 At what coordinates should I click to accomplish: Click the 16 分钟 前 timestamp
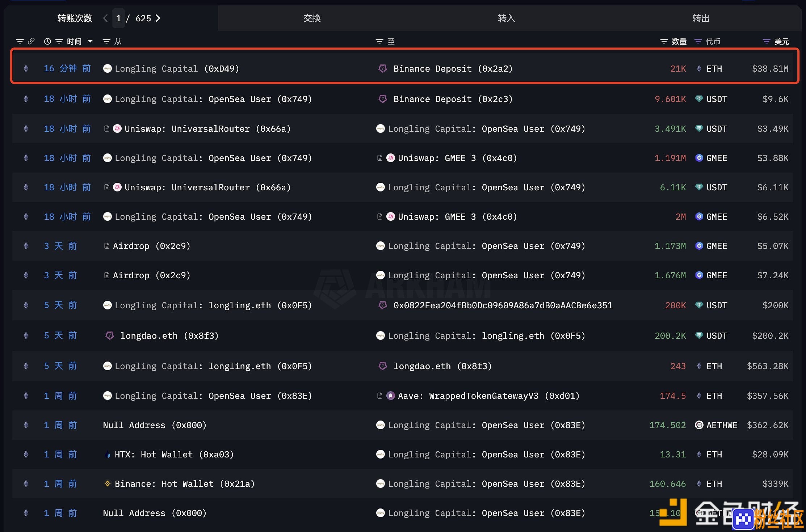pos(67,68)
